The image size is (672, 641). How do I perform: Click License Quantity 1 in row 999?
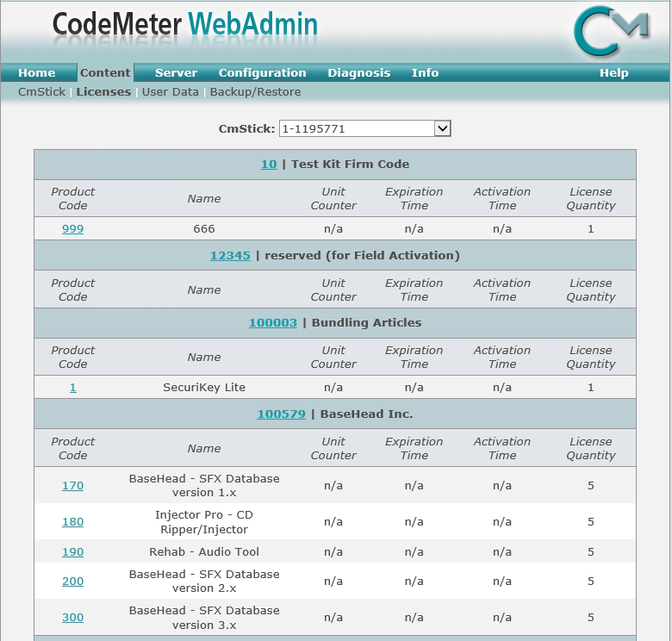(x=590, y=229)
